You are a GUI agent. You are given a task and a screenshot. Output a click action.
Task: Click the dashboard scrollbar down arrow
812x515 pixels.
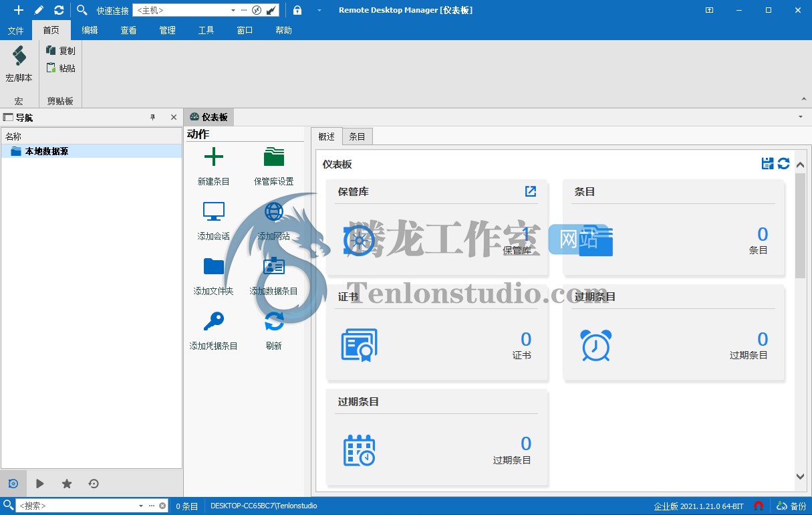801,476
